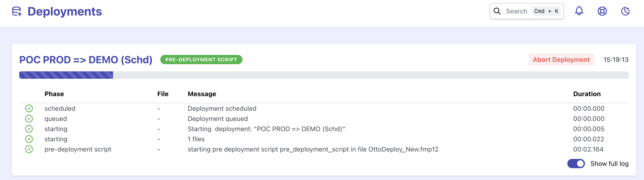Image resolution: width=644 pixels, height=180 pixels.
Task: Toggle the Show full log switch
Action: [576, 164]
